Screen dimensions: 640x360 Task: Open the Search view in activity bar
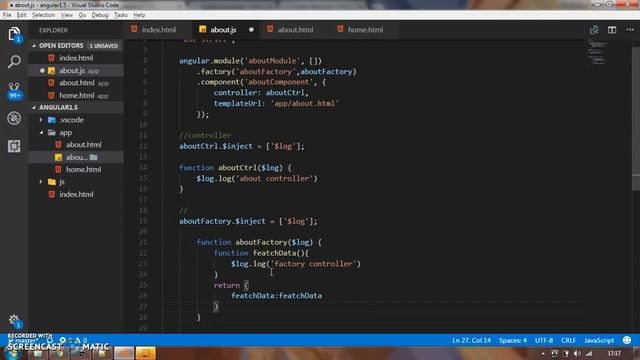(x=14, y=62)
